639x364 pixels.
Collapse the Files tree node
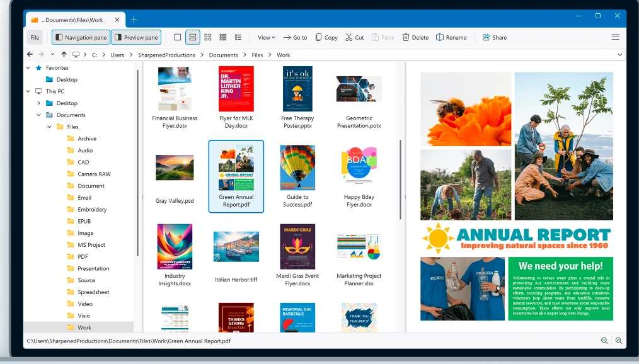click(49, 127)
